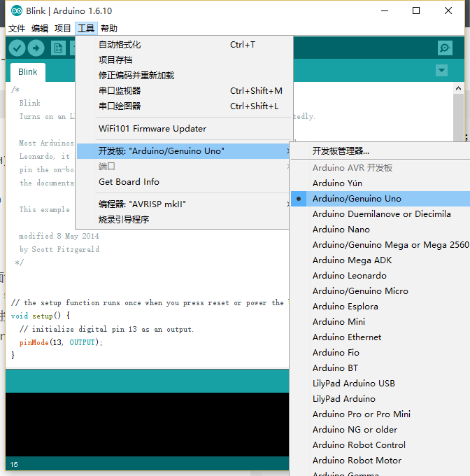The image size is (470, 476).
Task: Click the pinMode(13, OUTPUT) code line
Action: tap(61, 342)
